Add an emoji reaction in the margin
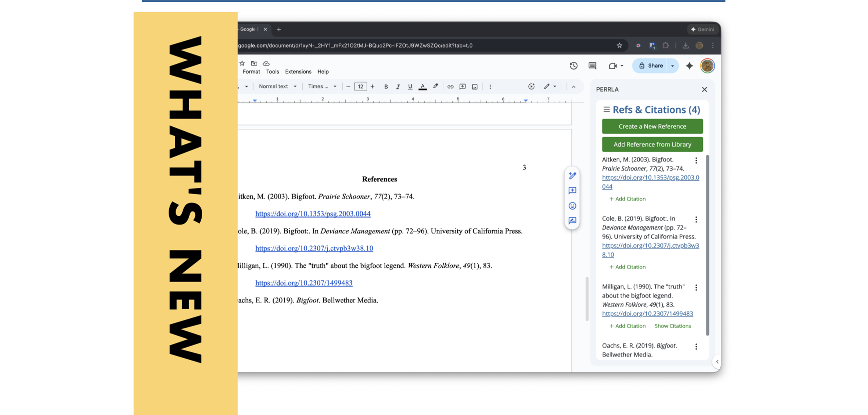The image size is (868, 415). (x=572, y=205)
